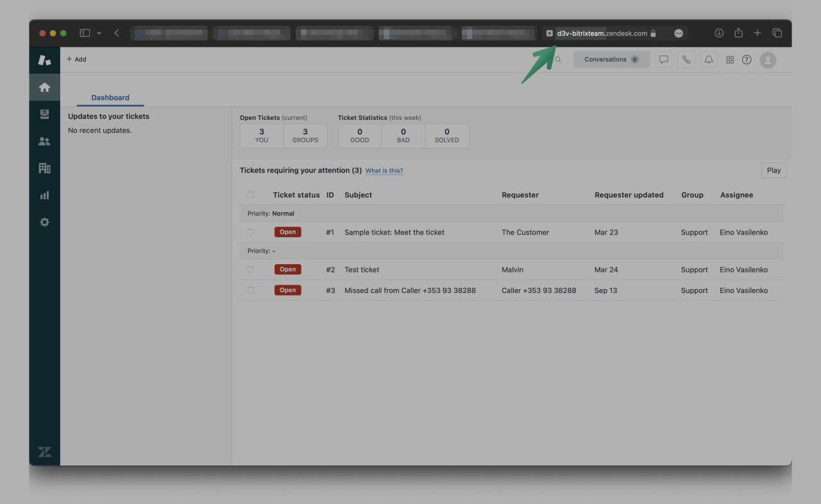The height and width of the screenshot is (504, 821).
Task: Open the notifications bell icon
Action: pos(708,59)
